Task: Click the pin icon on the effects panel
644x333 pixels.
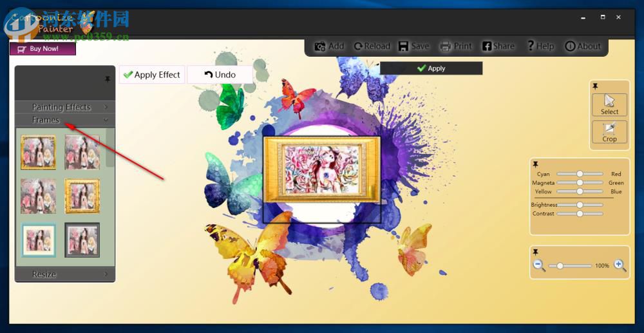Action: pos(108,79)
